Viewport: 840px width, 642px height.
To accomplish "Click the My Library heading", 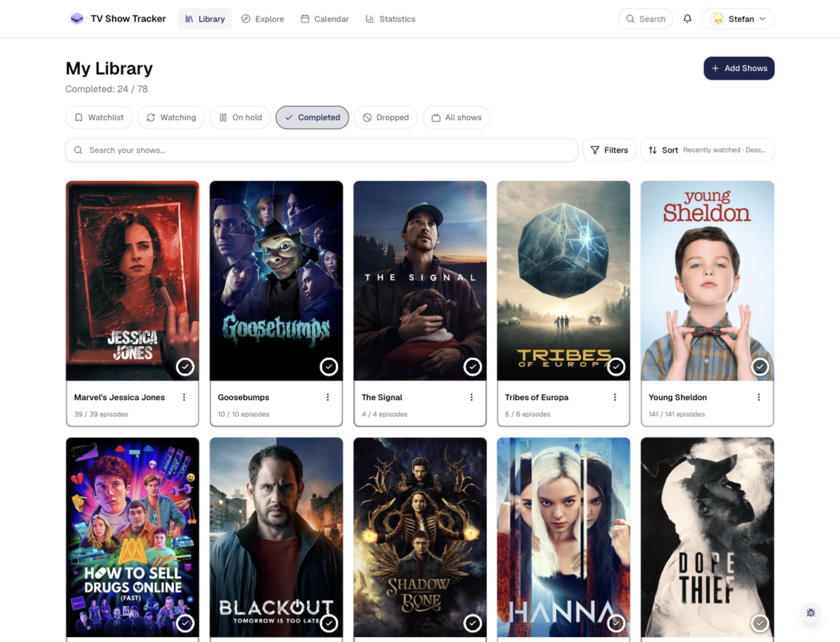I will point(109,68).
